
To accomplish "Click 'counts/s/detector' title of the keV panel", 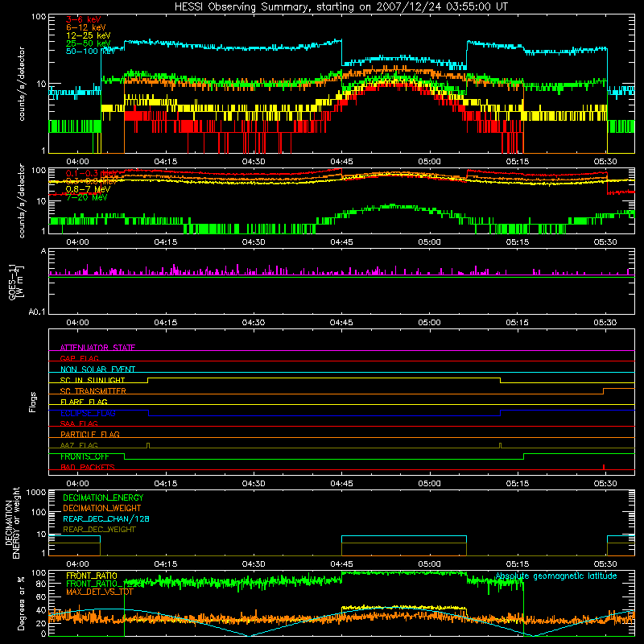I will pyautogui.click(x=22, y=84).
